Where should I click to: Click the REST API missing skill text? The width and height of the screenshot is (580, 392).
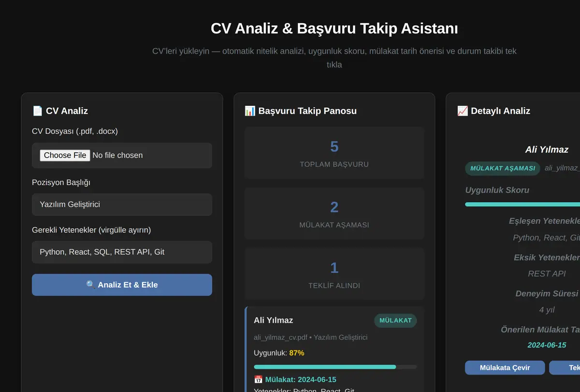[547, 274]
